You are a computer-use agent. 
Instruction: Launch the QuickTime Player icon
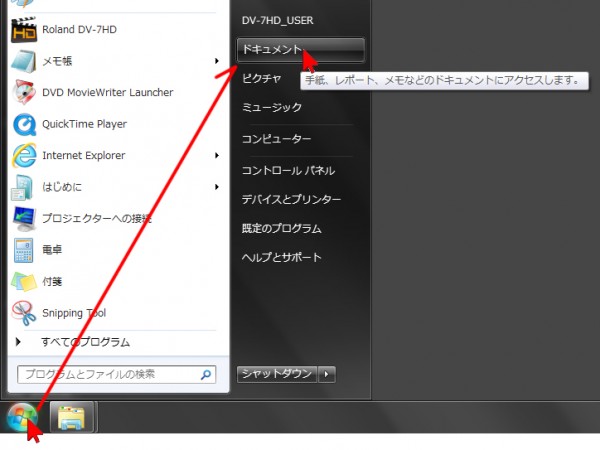(x=24, y=124)
